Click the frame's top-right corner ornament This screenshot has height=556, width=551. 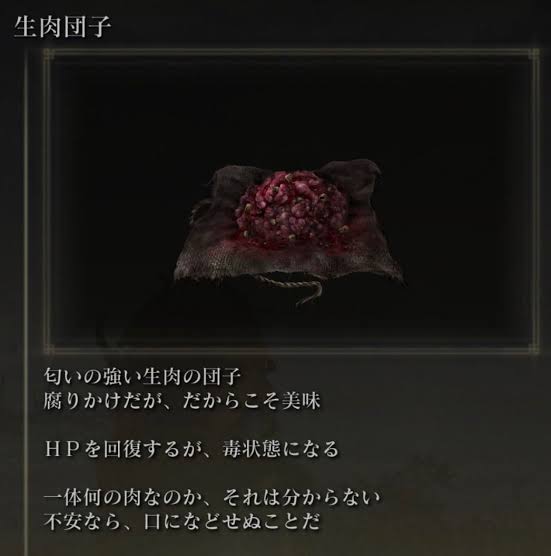pyautogui.click(x=534, y=54)
